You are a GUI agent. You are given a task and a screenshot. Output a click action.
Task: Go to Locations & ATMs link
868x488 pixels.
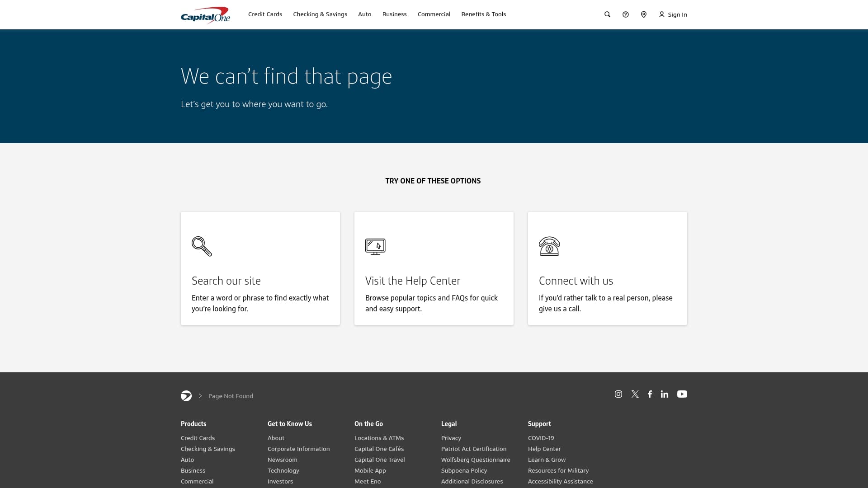coord(379,438)
